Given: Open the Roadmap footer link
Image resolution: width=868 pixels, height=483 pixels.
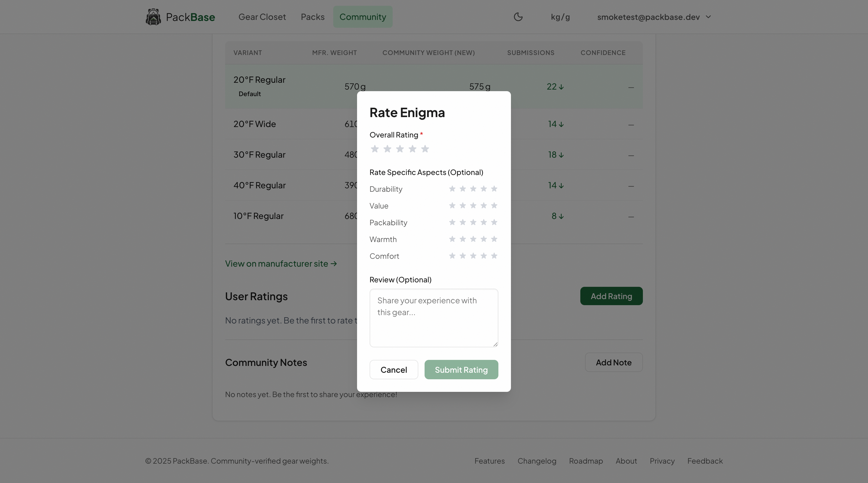Looking at the screenshot, I should coord(586,461).
